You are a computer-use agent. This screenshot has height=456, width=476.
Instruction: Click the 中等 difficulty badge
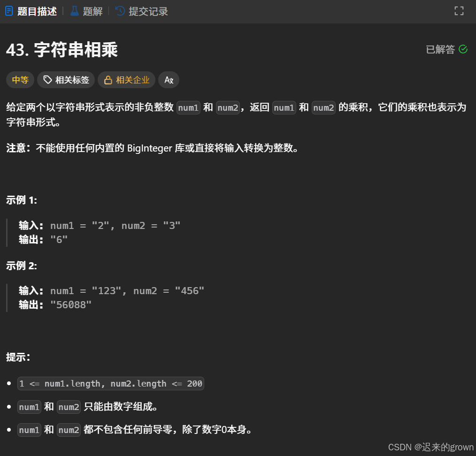pos(20,80)
